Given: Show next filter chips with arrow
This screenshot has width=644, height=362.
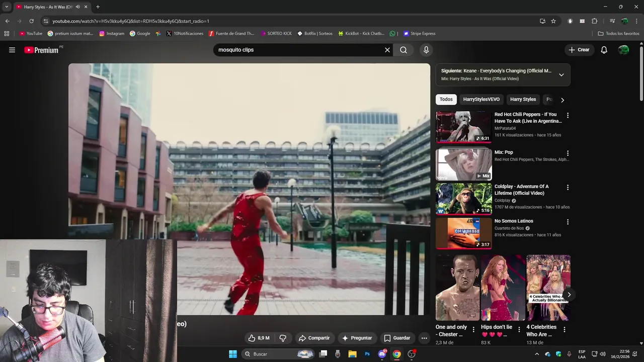Looking at the screenshot, I should (x=562, y=100).
